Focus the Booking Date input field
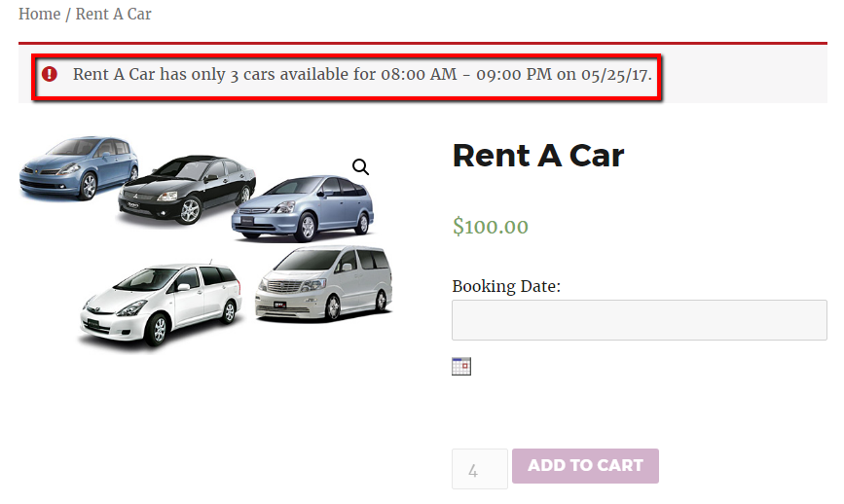Image resolution: width=844 pixels, height=504 pixels. pyautogui.click(x=639, y=319)
